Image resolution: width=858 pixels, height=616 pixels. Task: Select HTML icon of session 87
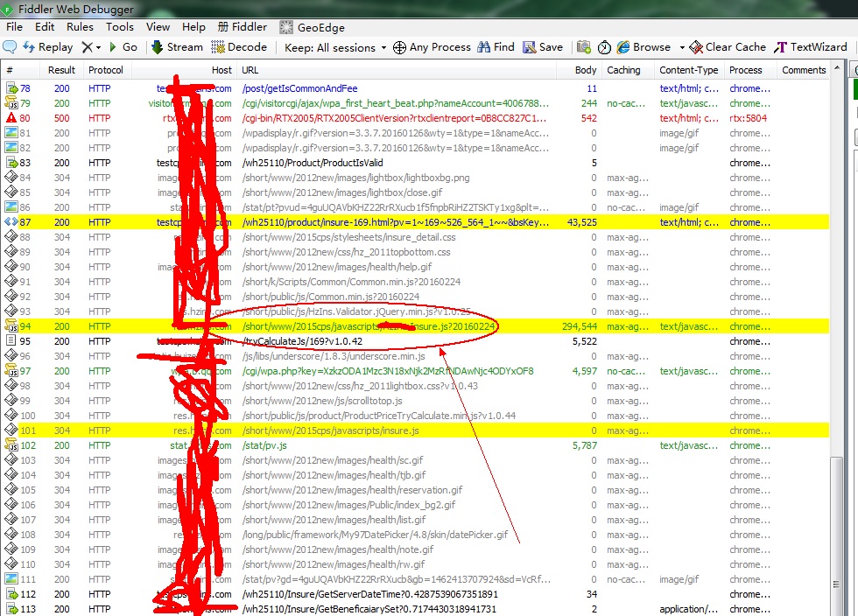click(x=11, y=221)
